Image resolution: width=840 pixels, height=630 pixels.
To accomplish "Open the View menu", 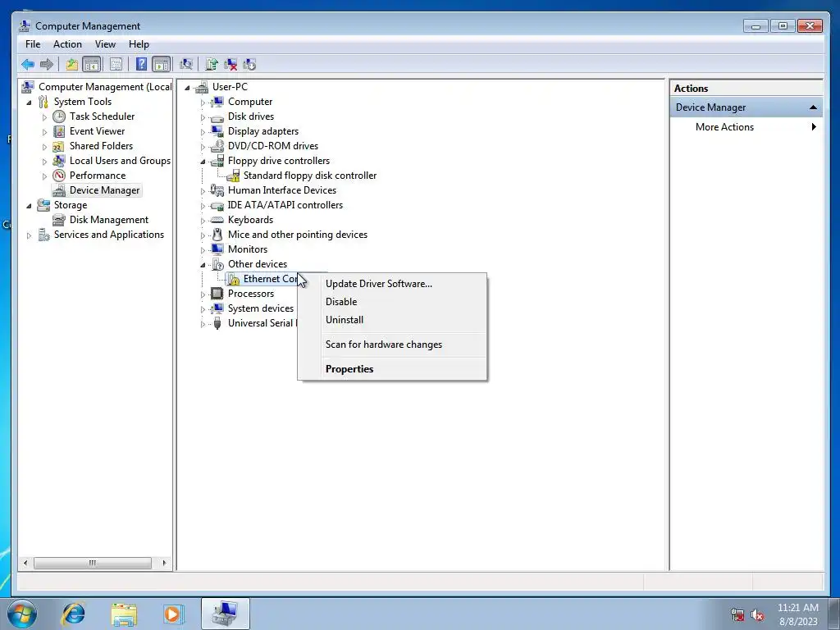I will (105, 44).
